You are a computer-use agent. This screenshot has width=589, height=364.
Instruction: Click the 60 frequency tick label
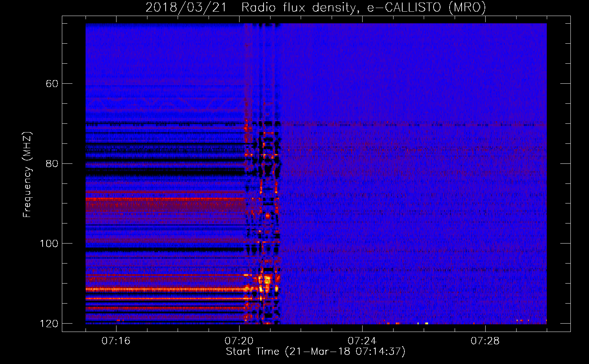[52, 84]
